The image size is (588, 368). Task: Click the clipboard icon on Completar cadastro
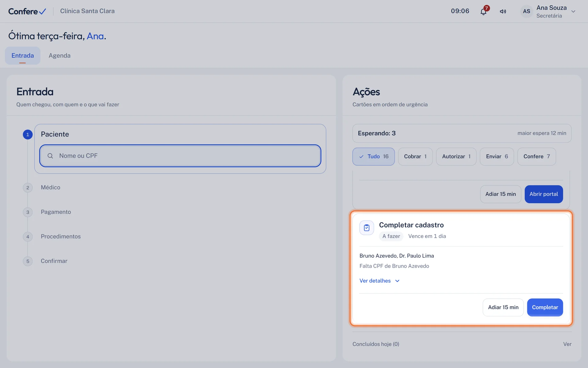pos(367,228)
